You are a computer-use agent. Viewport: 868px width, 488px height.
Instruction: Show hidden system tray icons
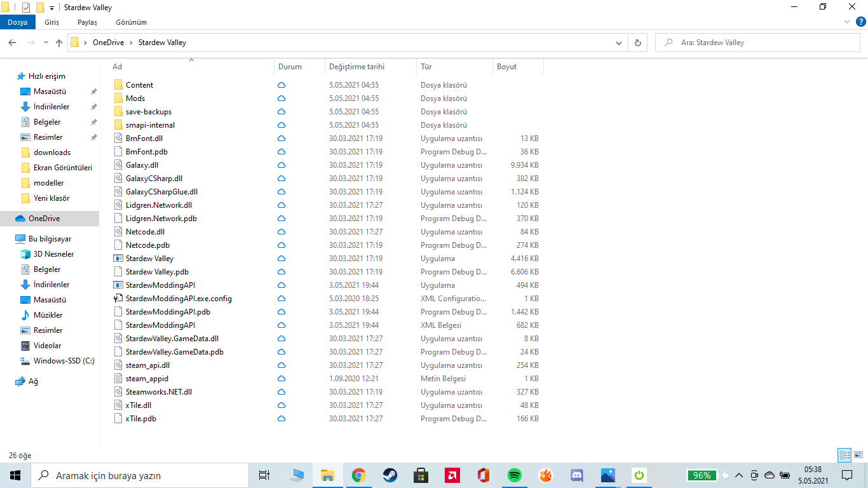pyautogui.click(x=738, y=475)
